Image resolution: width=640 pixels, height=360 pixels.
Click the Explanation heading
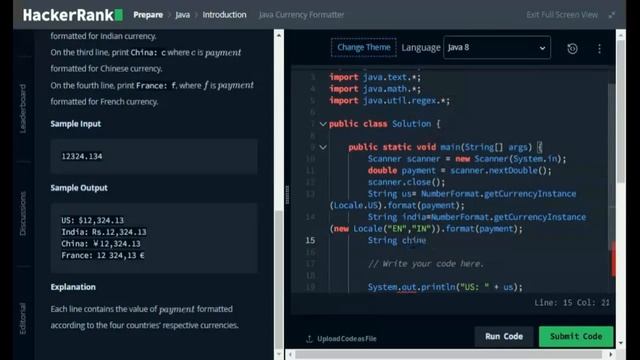(x=73, y=287)
